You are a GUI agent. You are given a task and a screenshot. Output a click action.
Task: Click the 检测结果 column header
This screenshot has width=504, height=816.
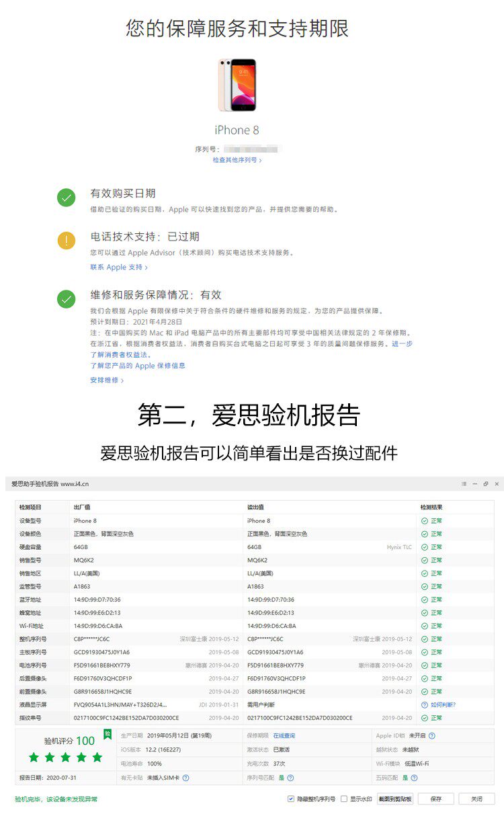click(431, 507)
